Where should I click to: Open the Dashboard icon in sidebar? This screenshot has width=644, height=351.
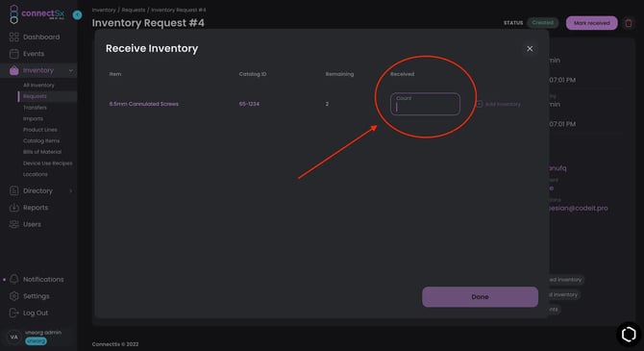(14, 37)
